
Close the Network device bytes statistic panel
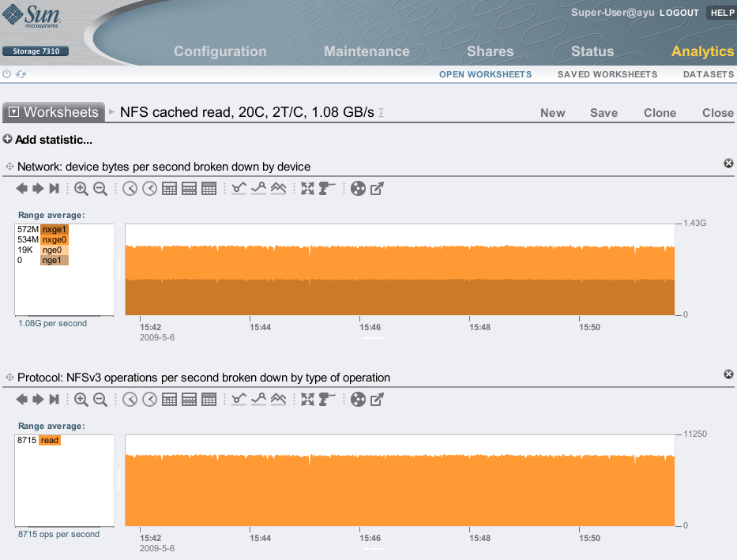click(x=728, y=163)
